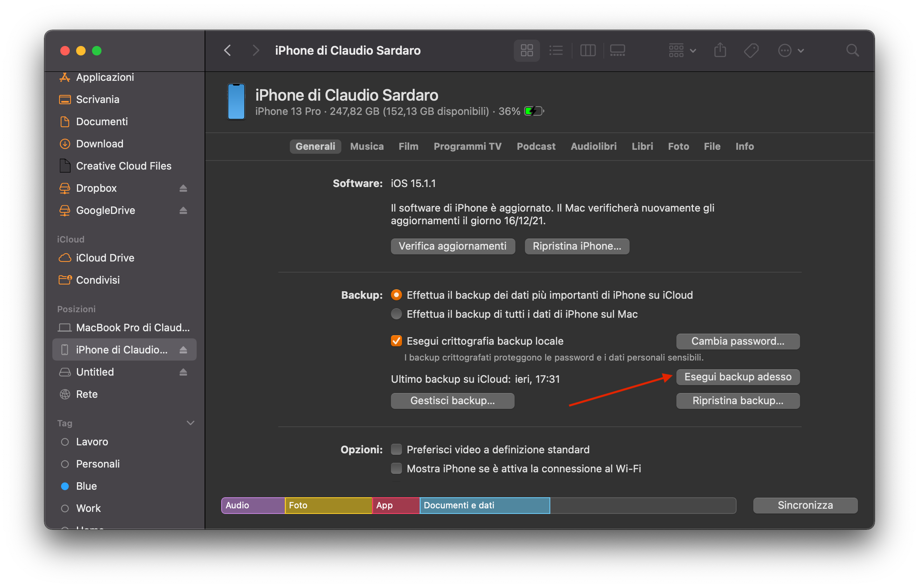Eject iPhone di Claudio from sidebar

pos(183,350)
